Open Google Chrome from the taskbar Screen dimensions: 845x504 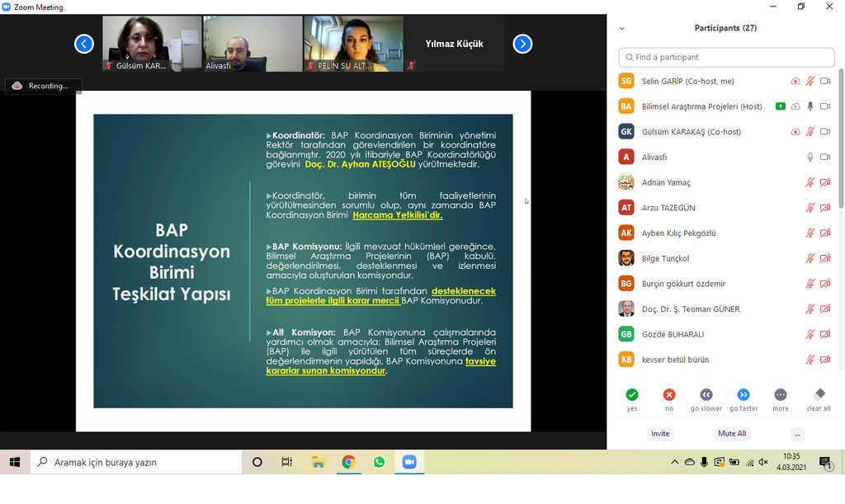(x=348, y=462)
